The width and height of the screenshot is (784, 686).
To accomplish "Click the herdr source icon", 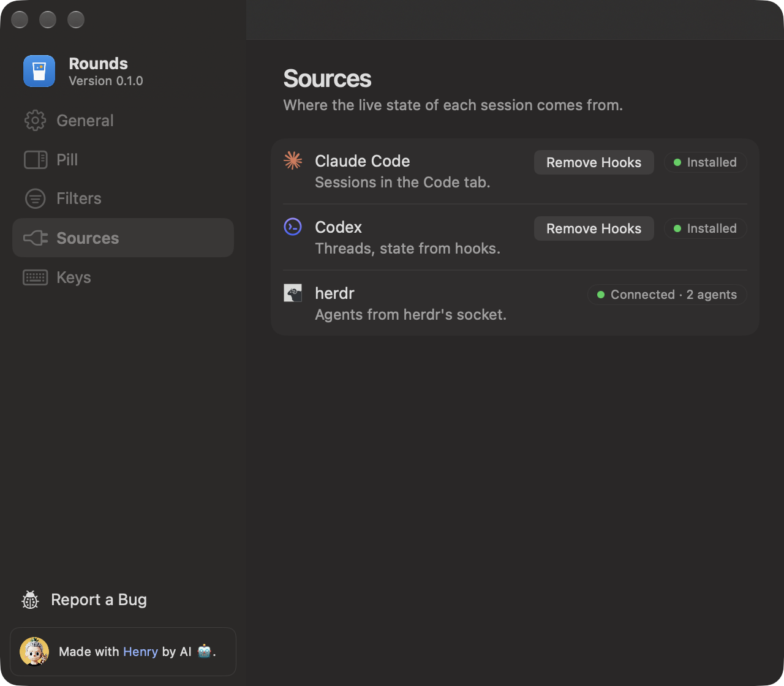I will (x=293, y=293).
